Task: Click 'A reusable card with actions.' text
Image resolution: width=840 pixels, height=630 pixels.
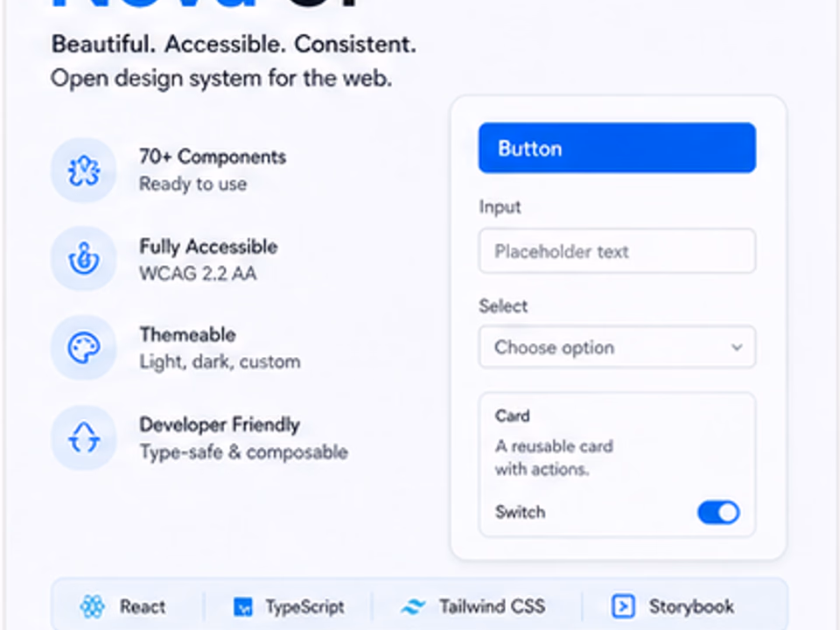Action: coord(554,458)
